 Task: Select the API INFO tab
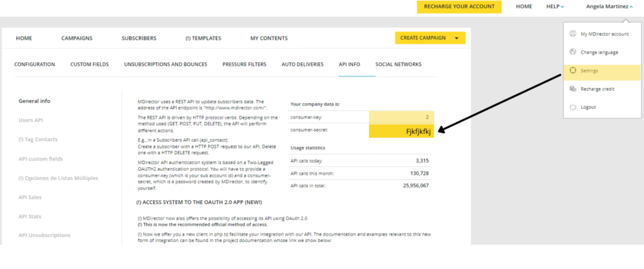(350, 65)
